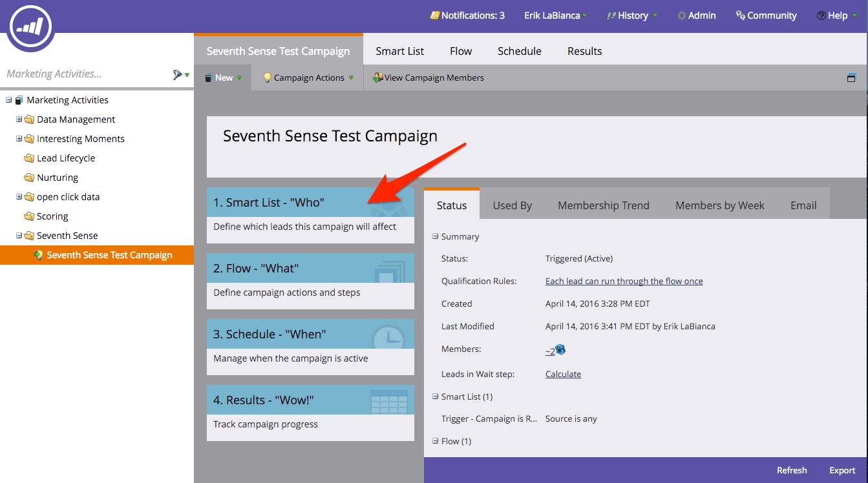Viewport: 868px width, 483px height.
Task: Collapse the Seventh Sense folder
Action: click(19, 236)
